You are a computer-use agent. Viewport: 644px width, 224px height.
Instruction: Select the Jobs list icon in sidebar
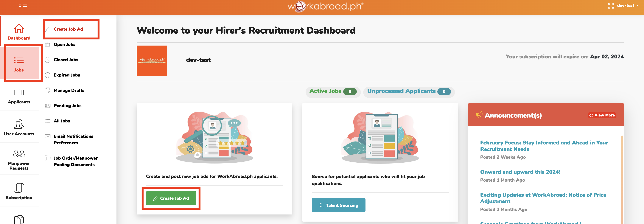(x=19, y=60)
